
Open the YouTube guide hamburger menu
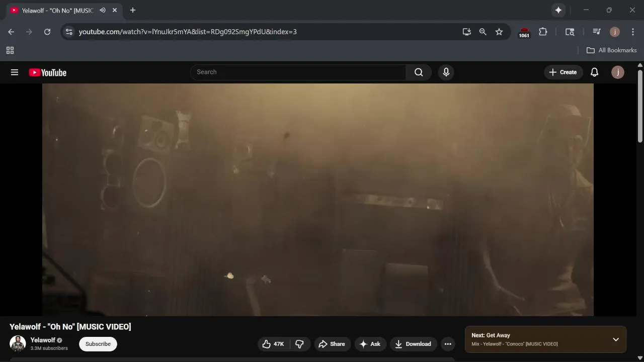click(15, 72)
